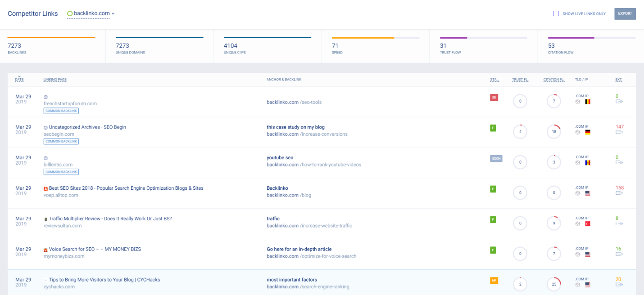Click Turkey flag icon in reviewsultan.com row
The height and width of the screenshot is (295, 644).
click(588, 224)
